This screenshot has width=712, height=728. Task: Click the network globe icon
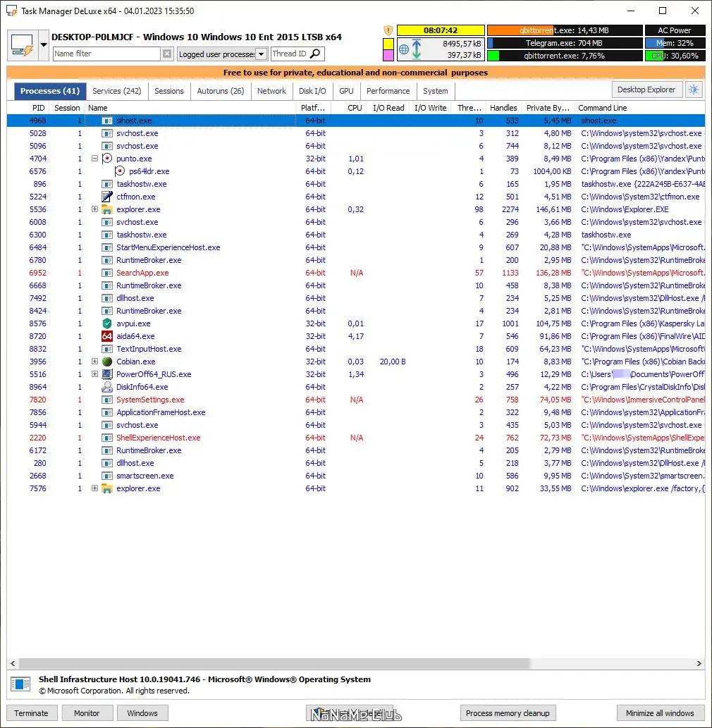pos(404,49)
